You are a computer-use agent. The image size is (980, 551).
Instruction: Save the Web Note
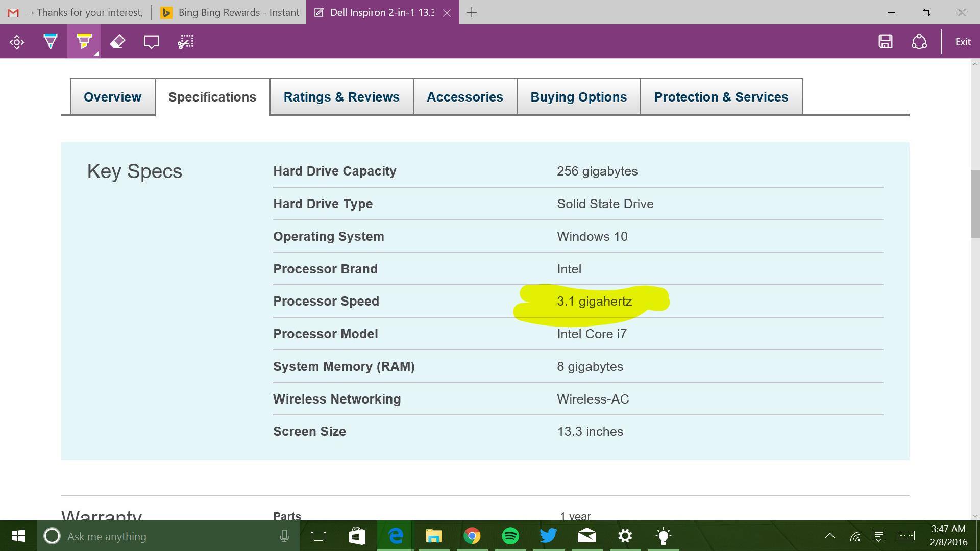[886, 42]
